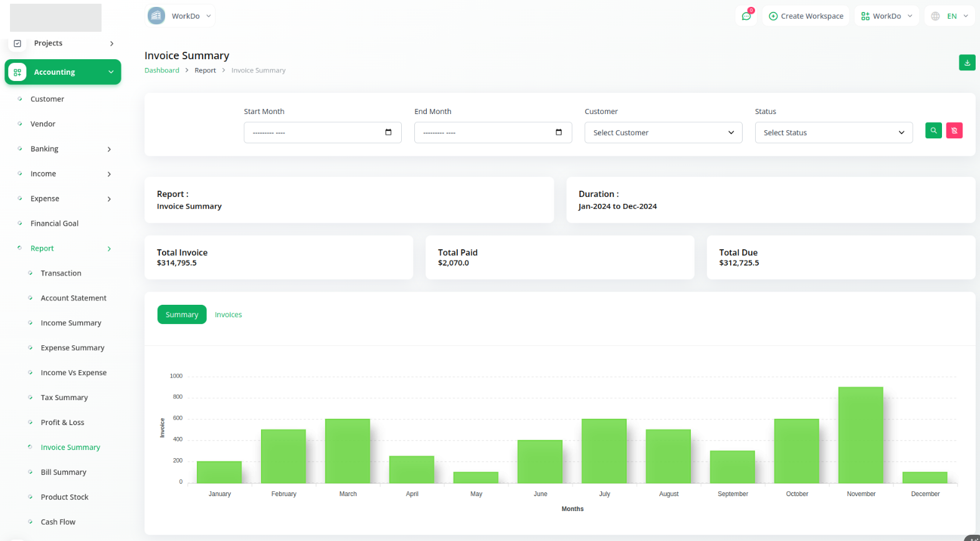Open Profit & Loss report

(62, 423)
